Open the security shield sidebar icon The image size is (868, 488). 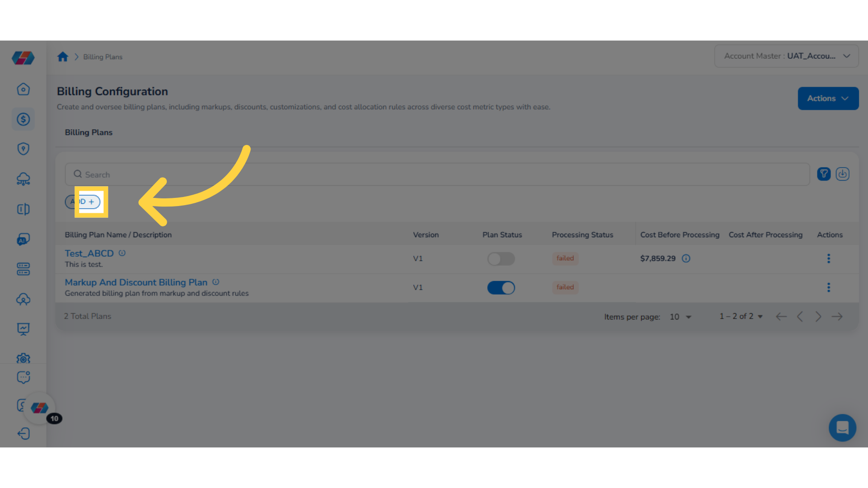[23, 149]
